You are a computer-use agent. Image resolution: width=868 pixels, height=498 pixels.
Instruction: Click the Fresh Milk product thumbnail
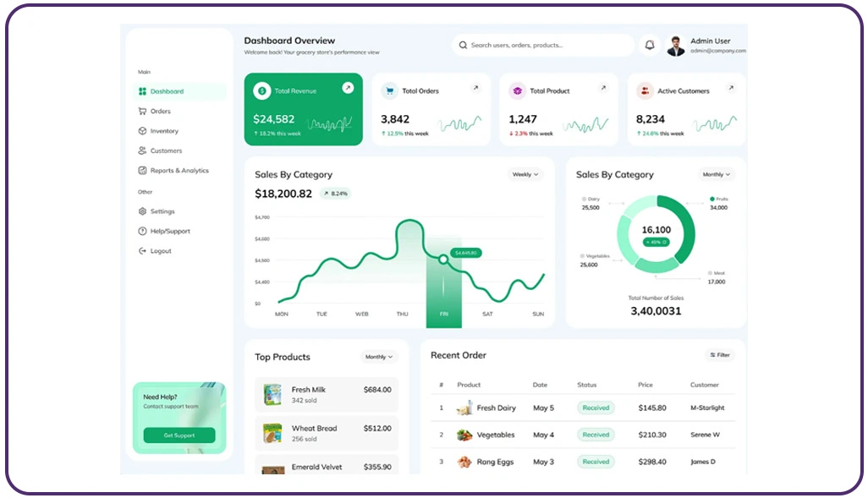coord(272,395)
